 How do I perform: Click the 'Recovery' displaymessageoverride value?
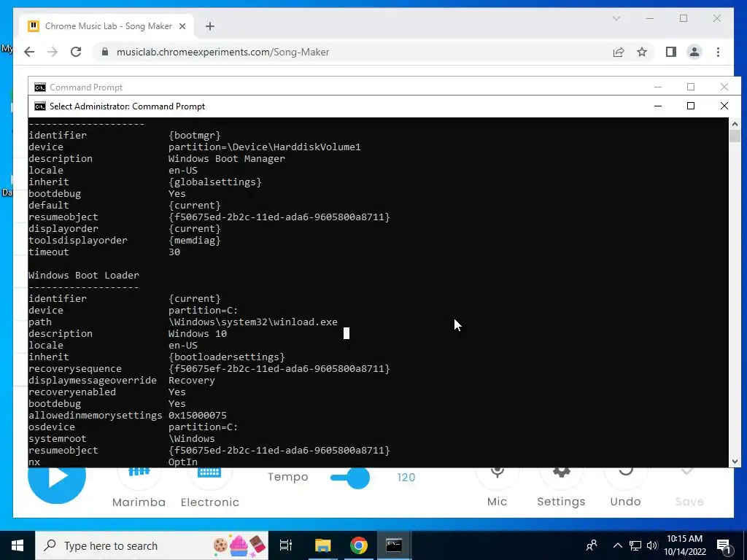pyautogui.click(x=192, y=381)
